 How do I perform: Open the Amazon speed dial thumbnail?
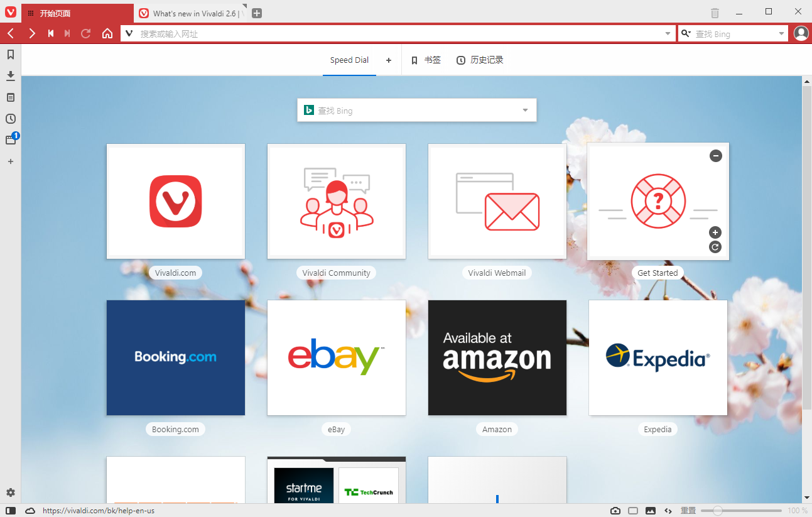(497, 357)
